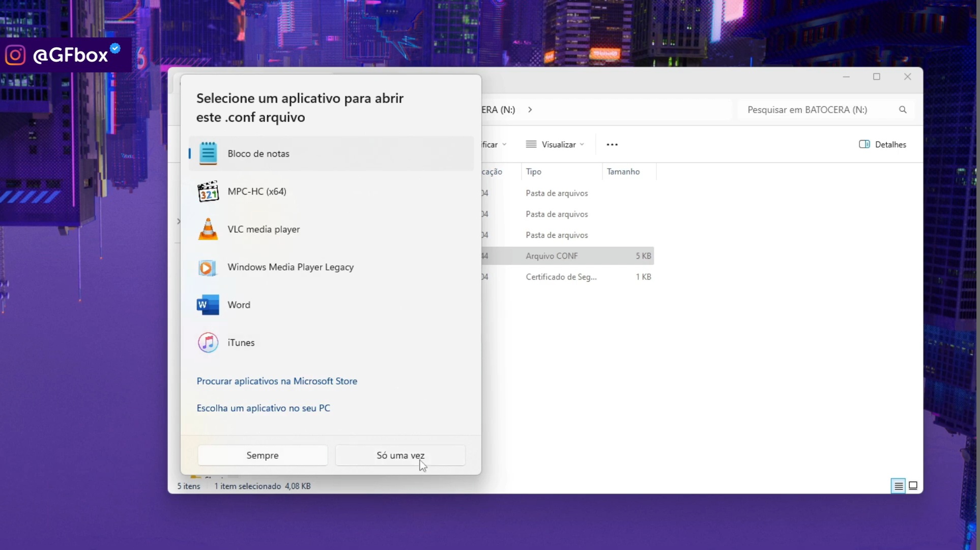
Task: Choose MPC-HC (x64) player icon
Action: point(208,191)
